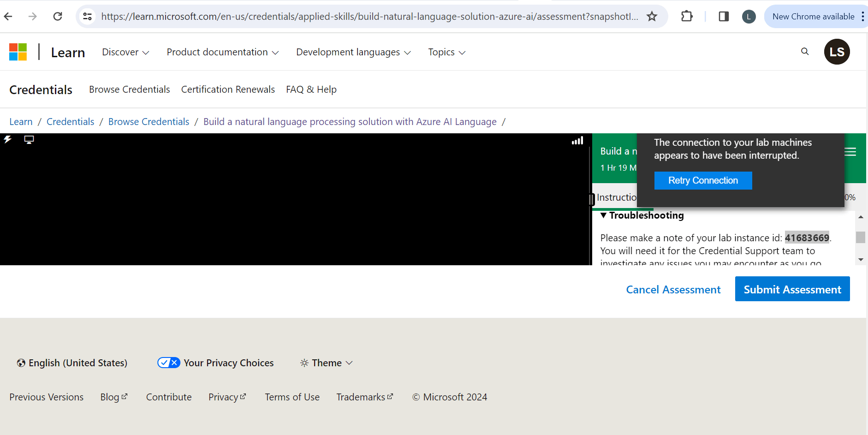This screenshot has height=435, width=868.
Task: Click Cancel Assessment
Action: (x=673, y=290)
